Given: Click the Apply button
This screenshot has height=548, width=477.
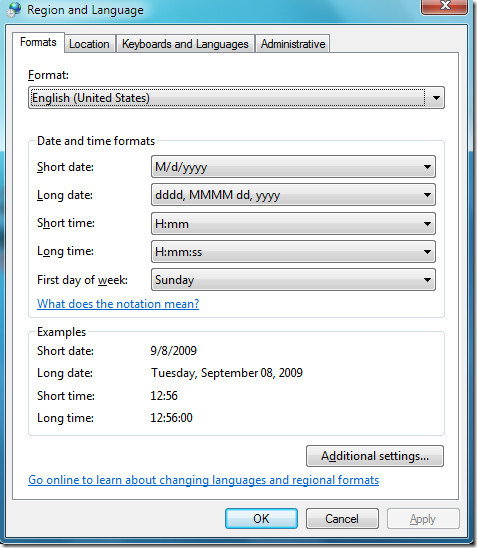Looking at the screenshot, I should click(x=423, y=519).
